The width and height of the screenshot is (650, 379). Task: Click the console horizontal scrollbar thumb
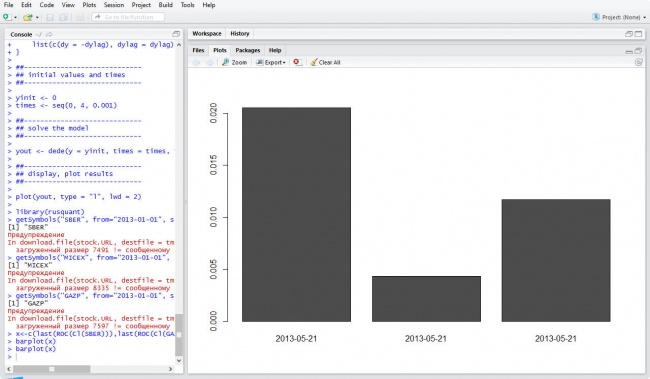pyautogui.click(x=52, y=369)
